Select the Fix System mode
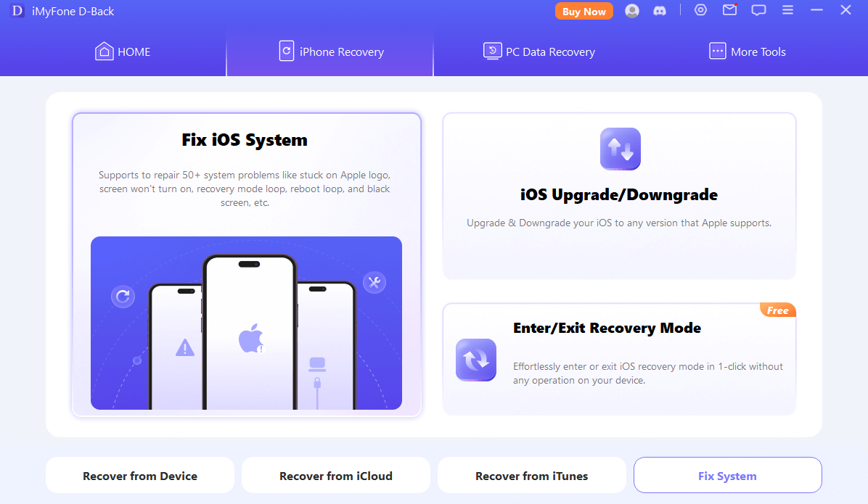 point(727,475)
